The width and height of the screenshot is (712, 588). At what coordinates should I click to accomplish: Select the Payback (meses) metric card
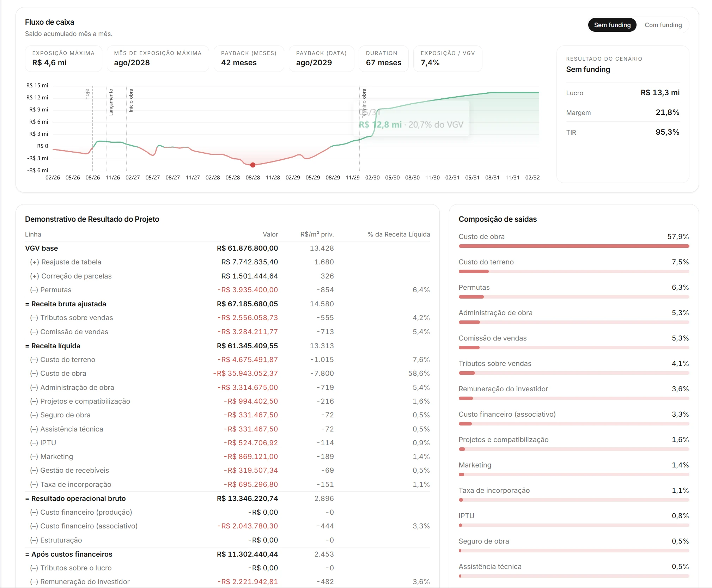tap(249, 59)
